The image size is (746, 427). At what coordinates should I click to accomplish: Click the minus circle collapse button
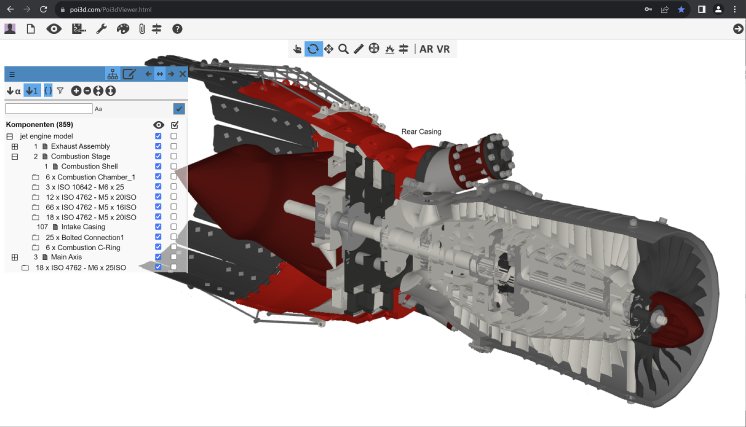88,91
